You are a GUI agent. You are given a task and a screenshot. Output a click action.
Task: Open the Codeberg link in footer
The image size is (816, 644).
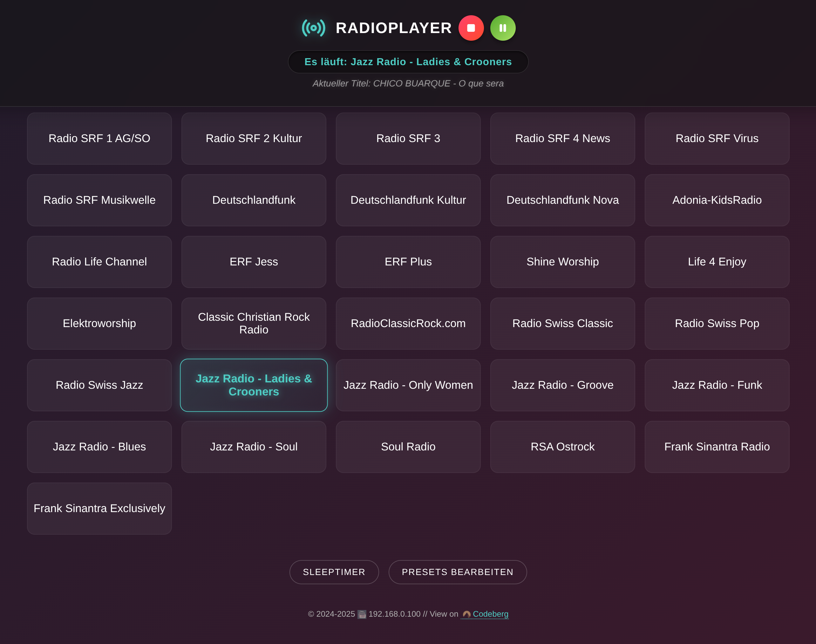[x=490, y=614]
